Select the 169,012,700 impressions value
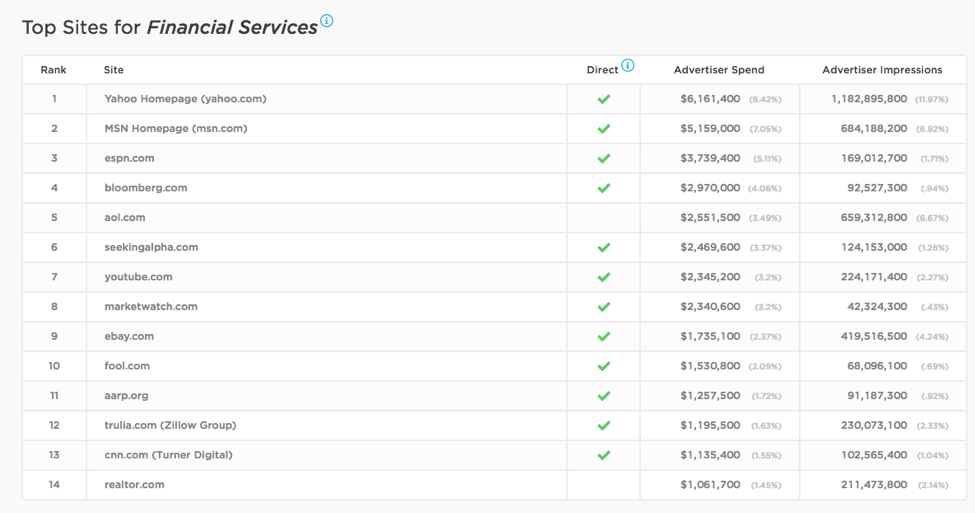The width and height of the screenshot is (975, 513). pyautogui.click(x=874, y=158)
